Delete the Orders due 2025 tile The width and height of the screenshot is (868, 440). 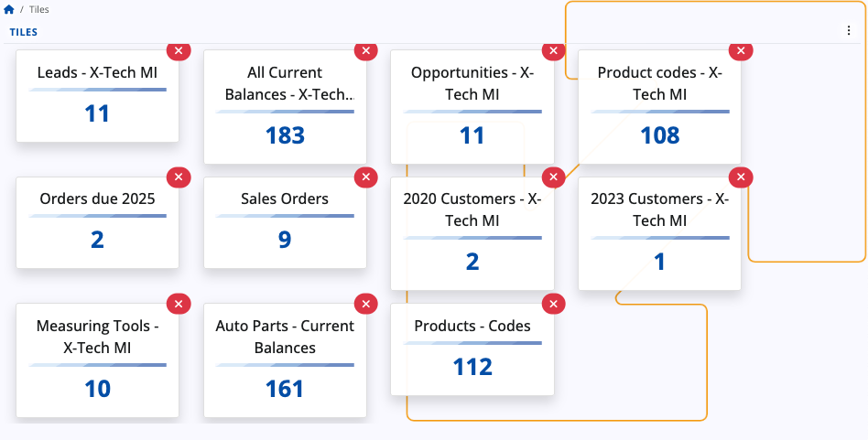click(x=179, y=177)
